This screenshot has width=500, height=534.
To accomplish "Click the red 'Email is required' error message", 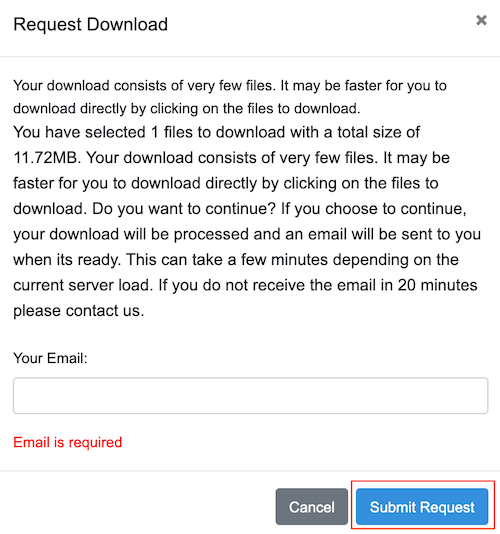I will click(x=67, y=442).
